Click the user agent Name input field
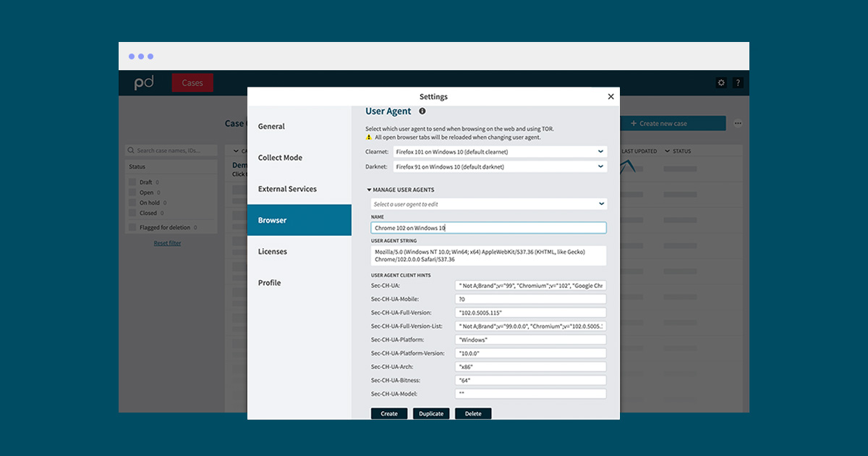The image size is (868, 456). (x=488, y=228)
